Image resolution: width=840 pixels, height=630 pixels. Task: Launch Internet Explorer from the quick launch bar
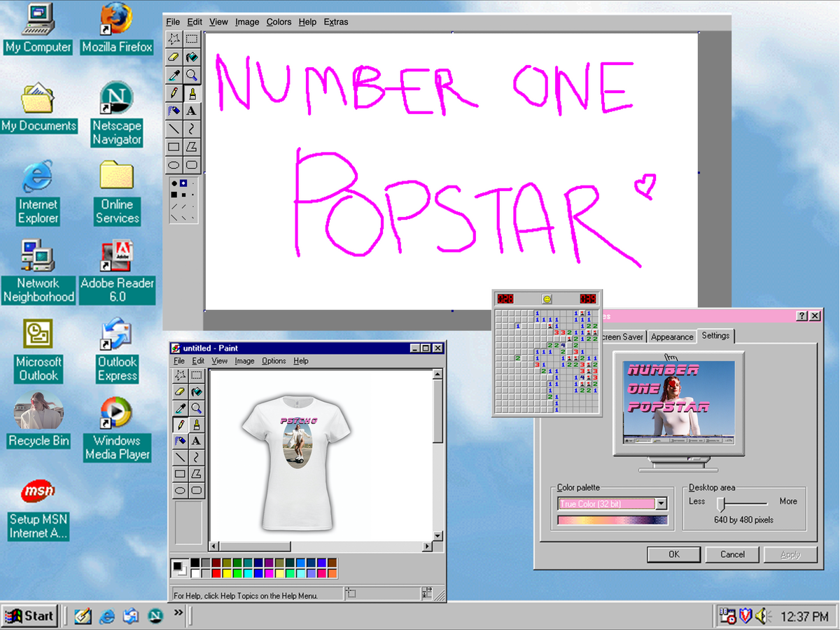[107, 616]
